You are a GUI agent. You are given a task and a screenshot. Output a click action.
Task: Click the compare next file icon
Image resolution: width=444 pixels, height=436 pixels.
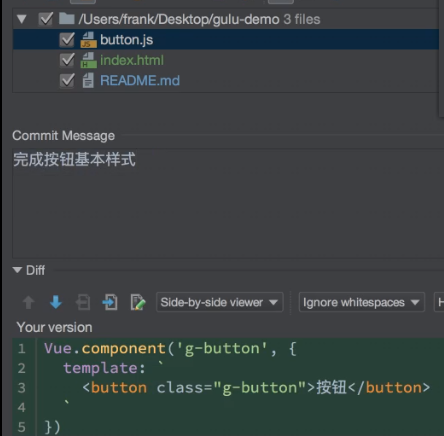110,302
